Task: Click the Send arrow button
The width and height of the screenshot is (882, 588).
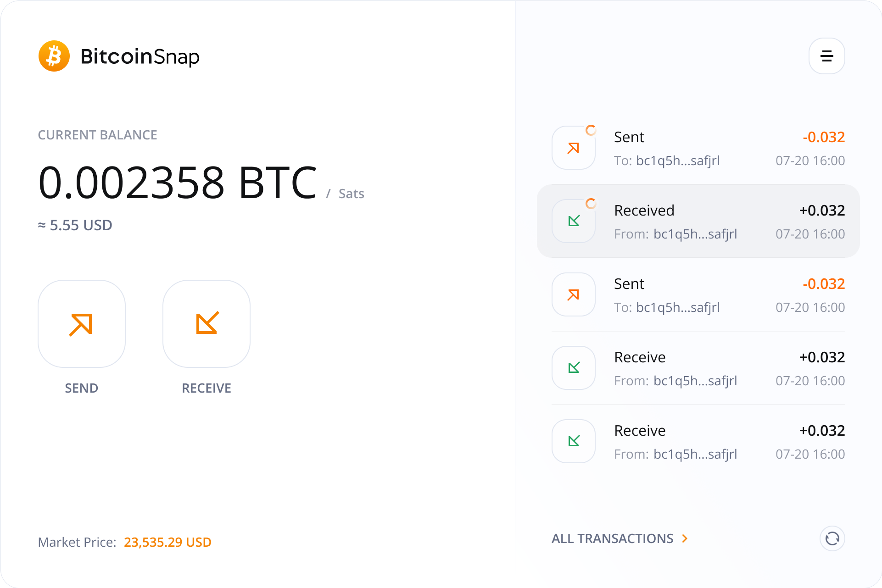Action: click(x=82, y=324)
